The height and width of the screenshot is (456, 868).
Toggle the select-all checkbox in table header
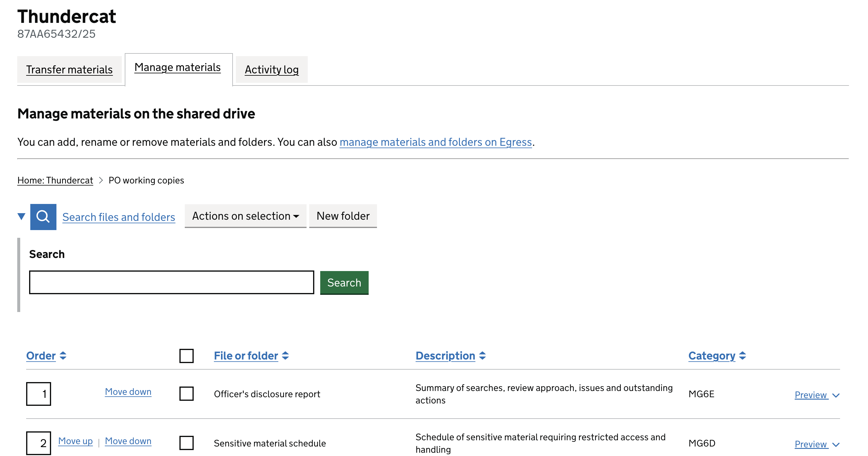pyautogui.click(x=186, y=356)
